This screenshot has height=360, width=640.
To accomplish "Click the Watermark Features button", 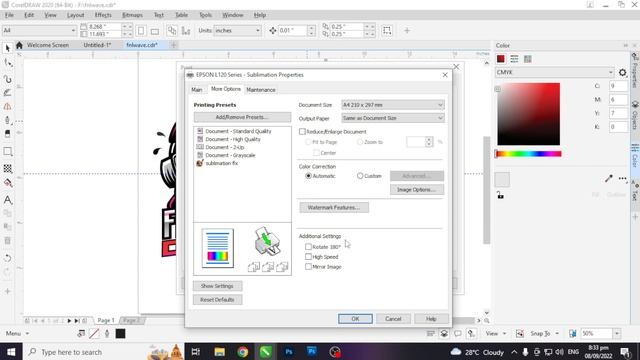I will point(334,207).
